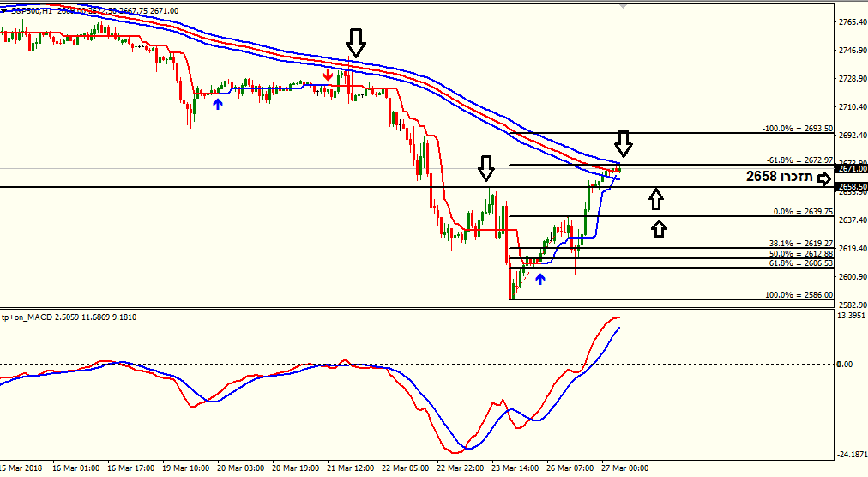
Task: Click price scale value 2637.40
Action: (853, 220)
